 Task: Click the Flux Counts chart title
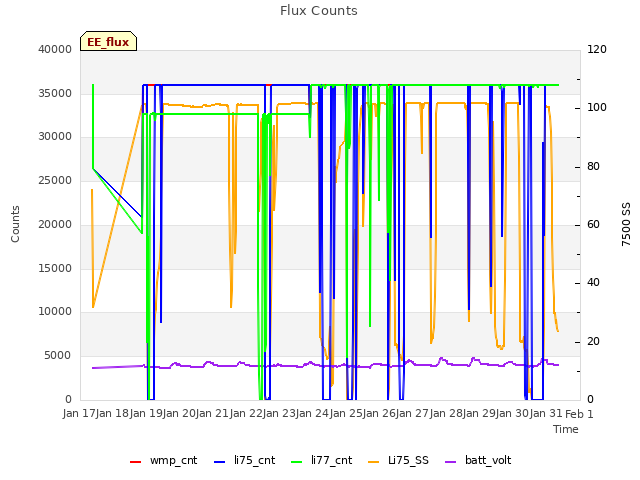tap(319, 11)
